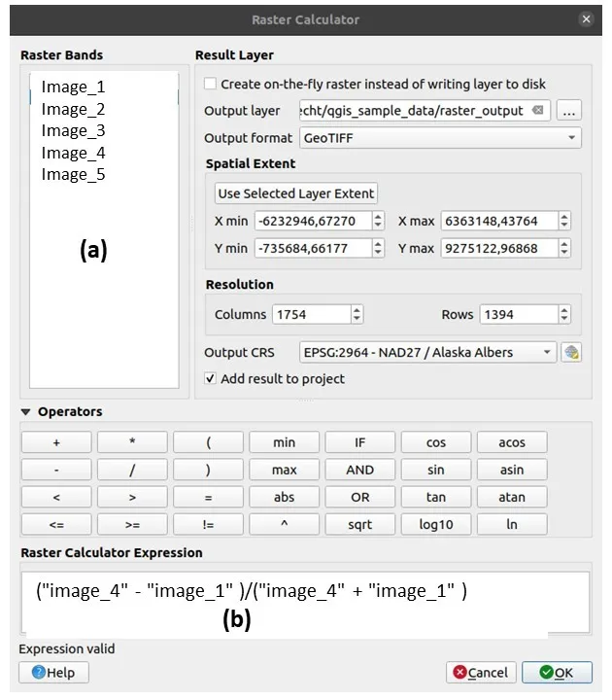Collapse the Operators section

[x=26, y=412]
